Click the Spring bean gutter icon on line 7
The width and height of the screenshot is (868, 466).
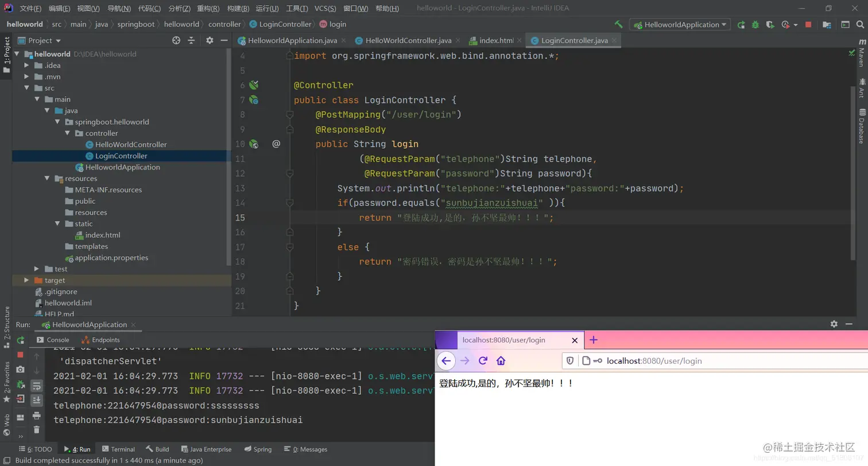tap(253, 100)
